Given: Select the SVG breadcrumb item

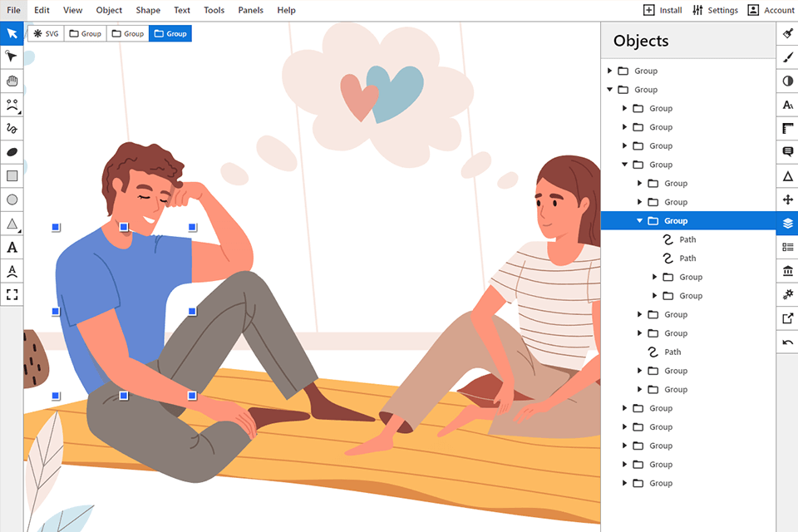Looking at the screenshot, I should tap(46, 33).
